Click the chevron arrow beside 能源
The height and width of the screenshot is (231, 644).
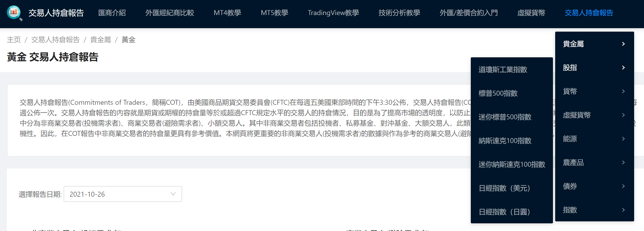point(623,139)
